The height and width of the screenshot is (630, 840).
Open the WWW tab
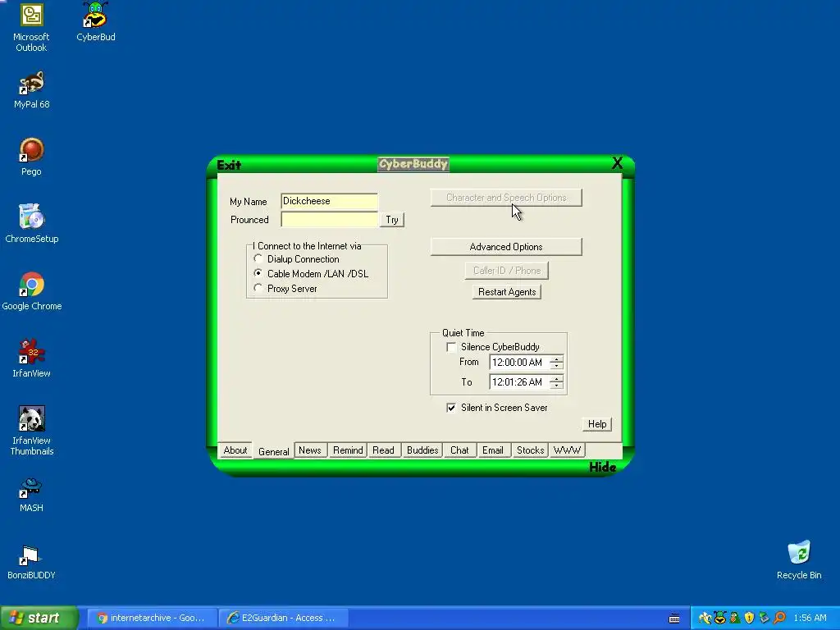click(567, 450)
